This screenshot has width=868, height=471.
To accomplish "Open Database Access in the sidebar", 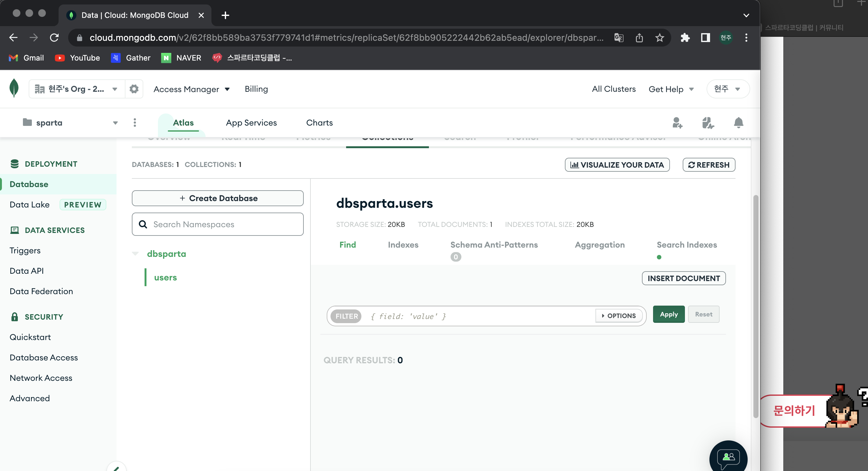I will 44,358.
